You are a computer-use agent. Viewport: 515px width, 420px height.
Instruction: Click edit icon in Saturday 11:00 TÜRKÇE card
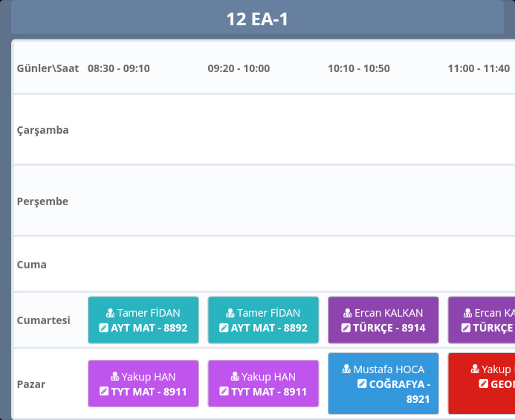click(x=466, y=328)
